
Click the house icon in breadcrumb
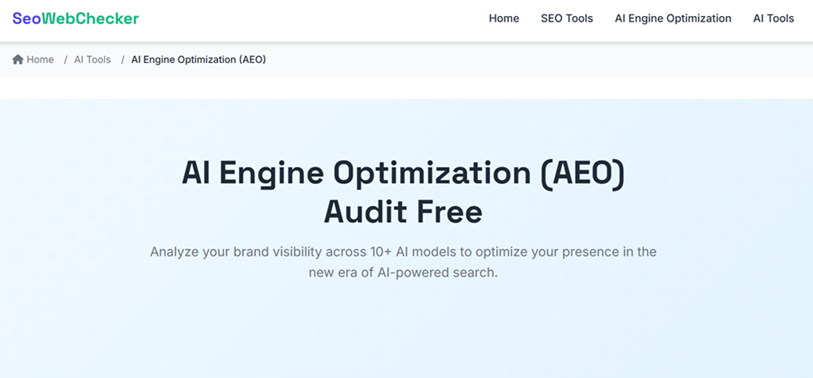coord(18,60)
